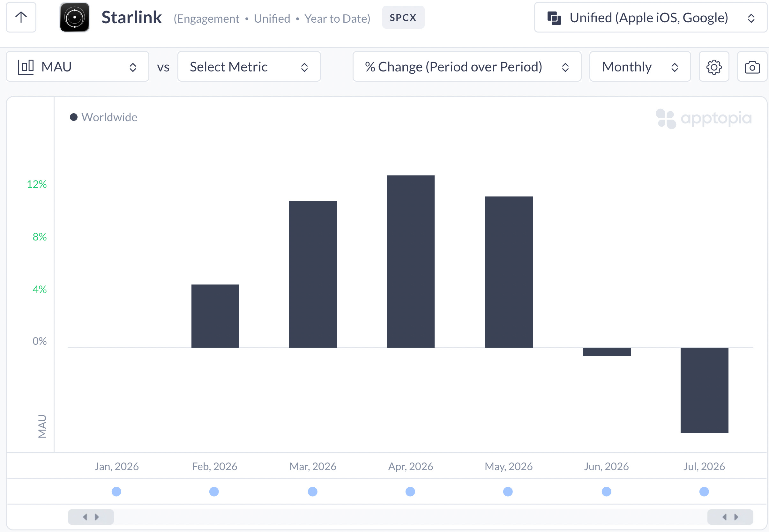The height and width of the screenshot is (532, 769).
Task: Open the Starlink app icon
Action: (x=74, y=17)
